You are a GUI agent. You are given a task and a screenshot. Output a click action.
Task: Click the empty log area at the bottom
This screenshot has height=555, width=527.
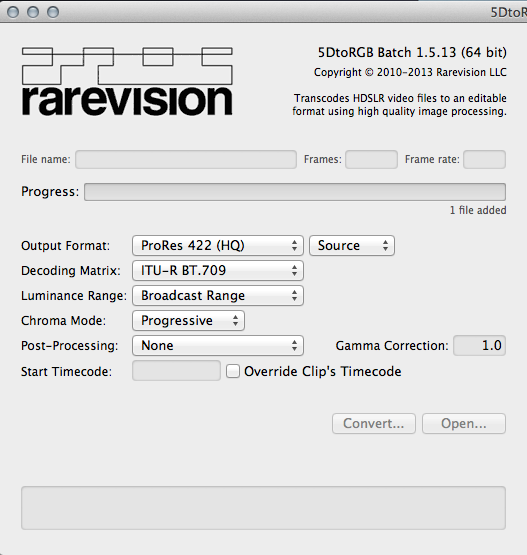click(x=263, y=508)
